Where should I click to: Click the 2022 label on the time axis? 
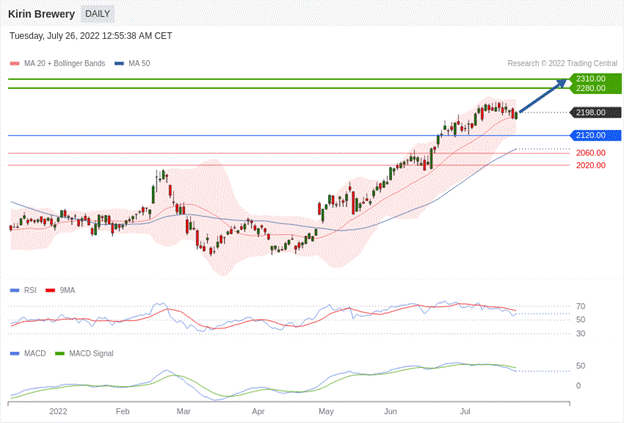coord(58,411)
